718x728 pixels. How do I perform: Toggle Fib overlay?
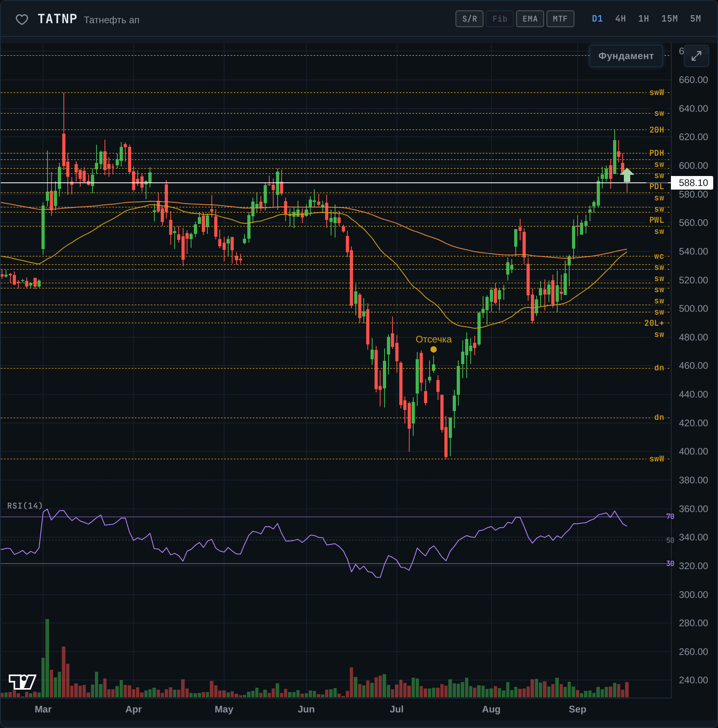[500, 19]
